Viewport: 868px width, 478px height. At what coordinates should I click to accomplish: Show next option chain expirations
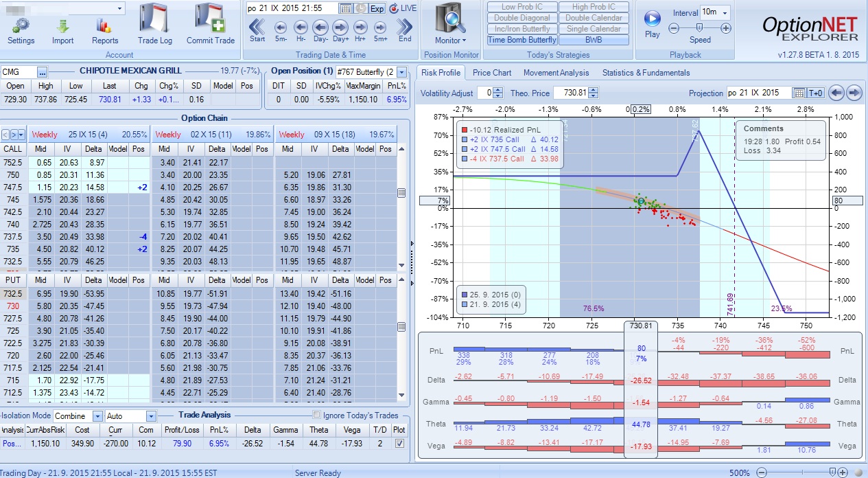(x=14, y=135)
